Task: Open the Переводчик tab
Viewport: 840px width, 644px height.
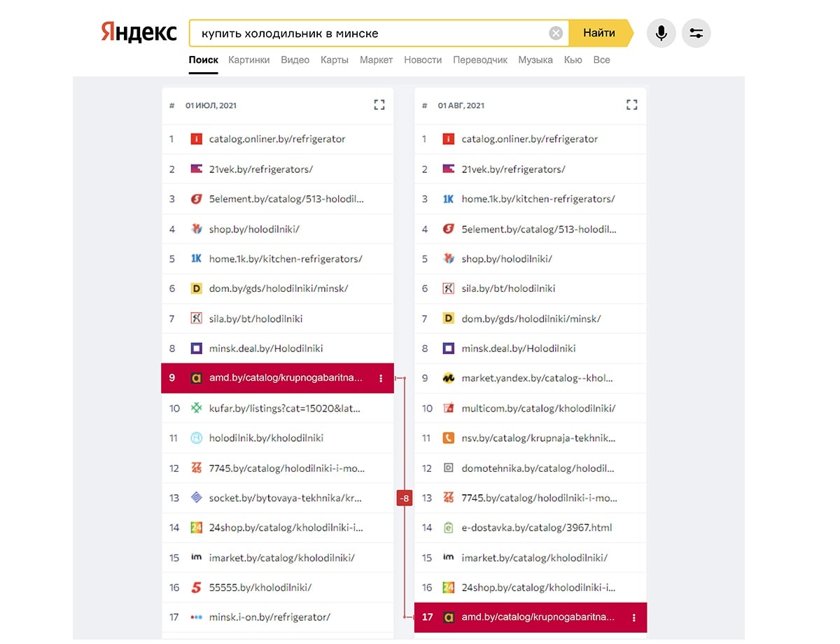Action: 480,60
